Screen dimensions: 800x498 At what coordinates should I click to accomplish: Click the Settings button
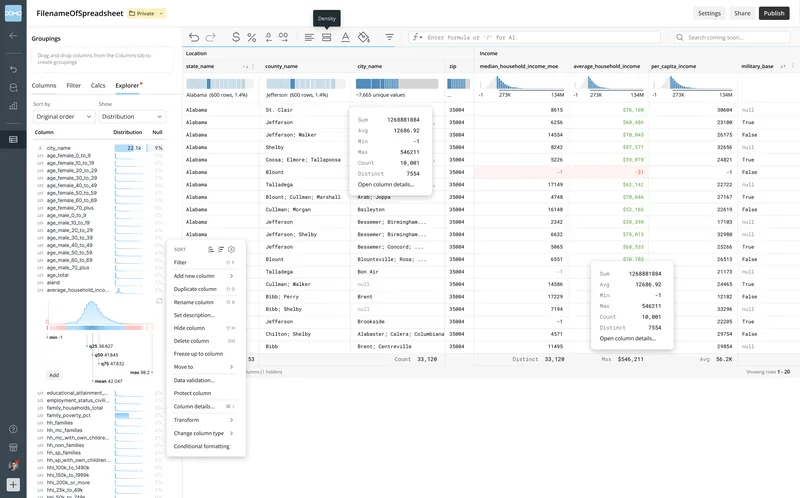(709, 13)
